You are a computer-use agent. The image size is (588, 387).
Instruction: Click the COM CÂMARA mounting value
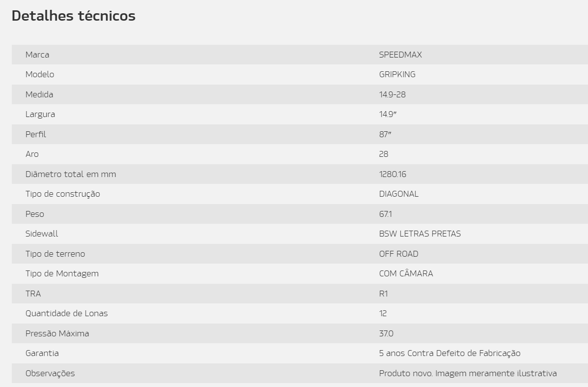[406, 273]
